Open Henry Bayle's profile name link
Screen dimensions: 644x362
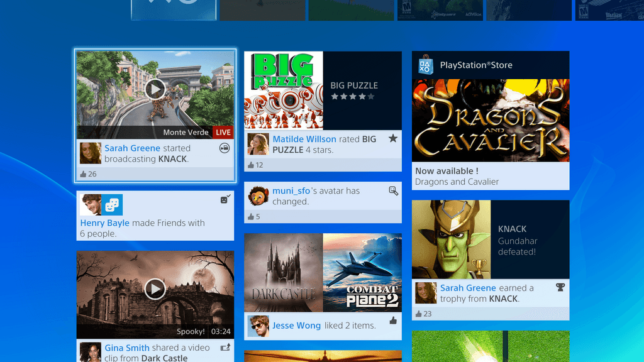click(x=104, y=222)
